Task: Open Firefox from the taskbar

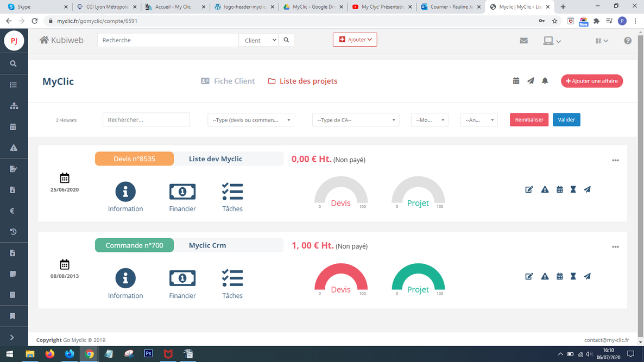Action: 50,354
